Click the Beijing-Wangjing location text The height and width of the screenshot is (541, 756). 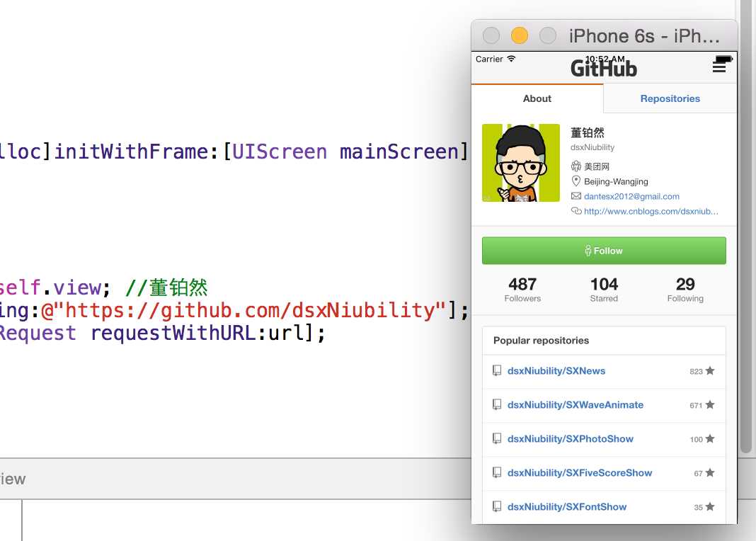click(616, 181)
